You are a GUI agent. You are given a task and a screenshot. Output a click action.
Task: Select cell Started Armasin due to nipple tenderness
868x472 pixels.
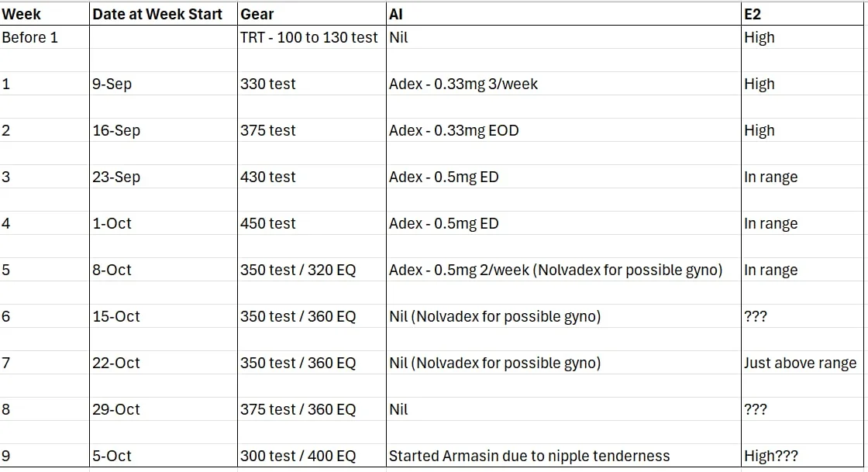point(563,456)
